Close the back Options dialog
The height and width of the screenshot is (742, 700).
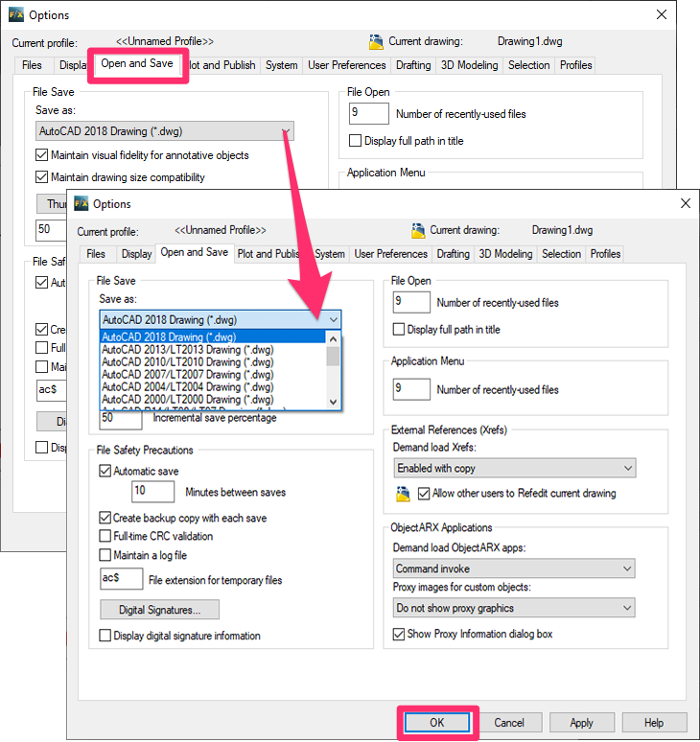pyautogui.click(x=662, y=14)
